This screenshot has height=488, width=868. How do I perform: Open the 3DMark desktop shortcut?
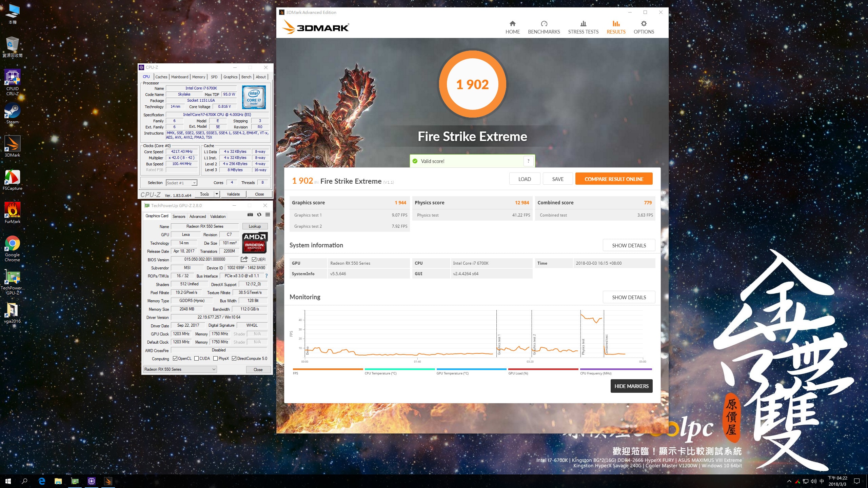13,146
